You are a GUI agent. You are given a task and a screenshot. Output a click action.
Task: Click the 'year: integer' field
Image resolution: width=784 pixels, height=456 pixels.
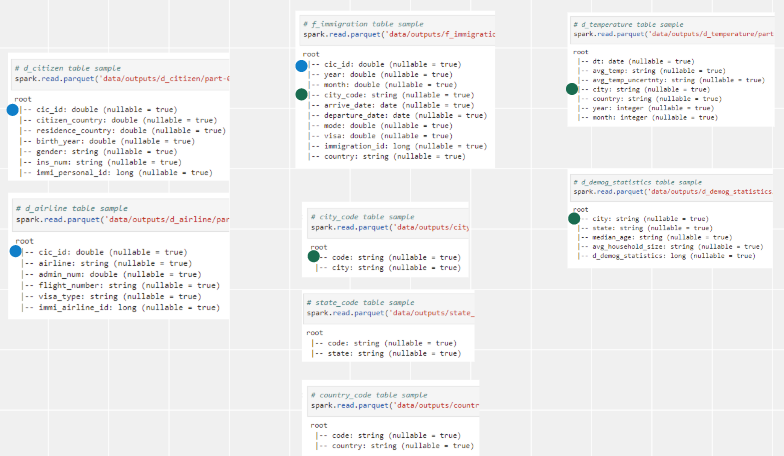click(646, 108)
